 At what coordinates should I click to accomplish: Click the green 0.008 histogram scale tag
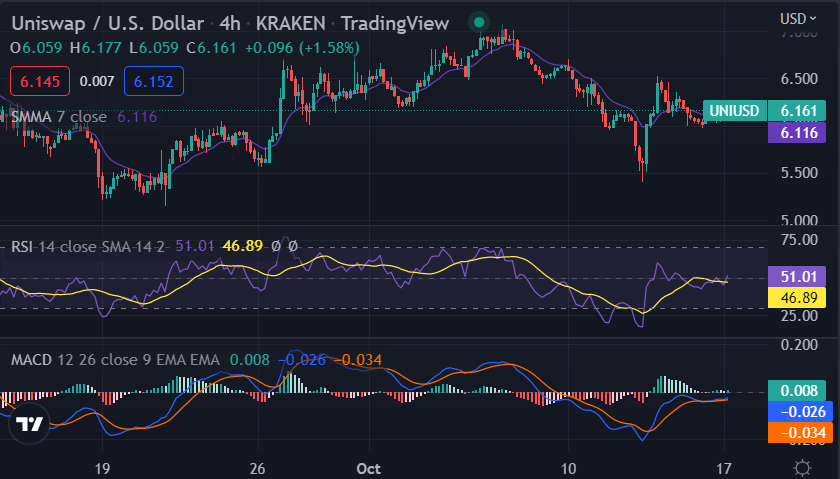click(x=797, y=391)
